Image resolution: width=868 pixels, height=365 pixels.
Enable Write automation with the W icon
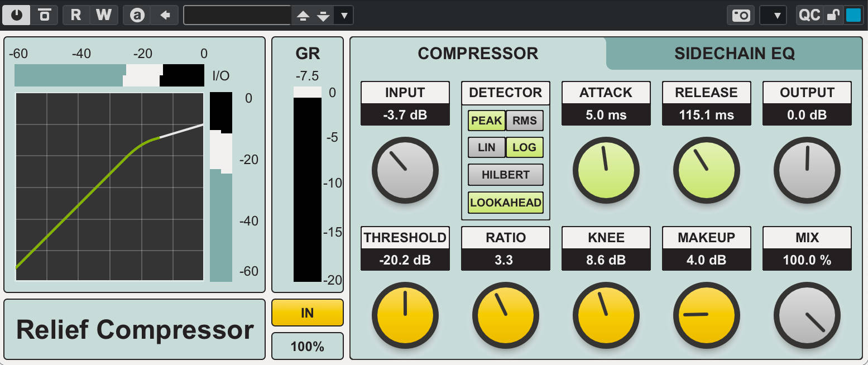[104, 15]
